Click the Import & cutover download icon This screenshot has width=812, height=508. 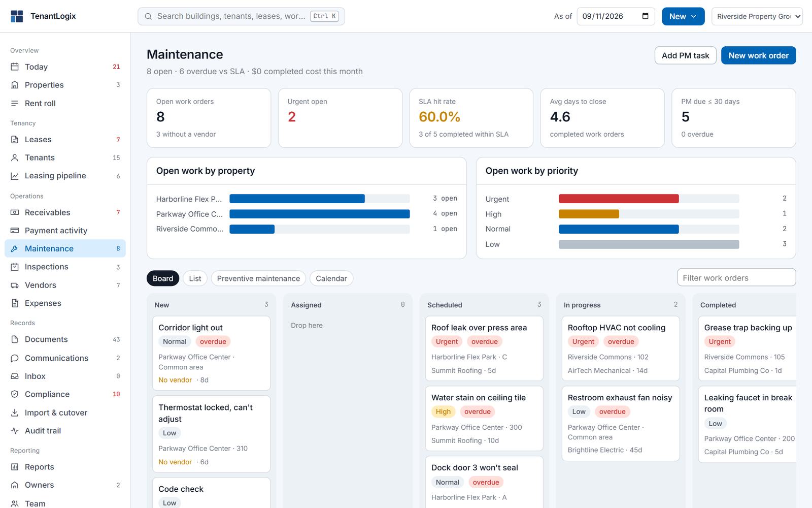point(15,412)
